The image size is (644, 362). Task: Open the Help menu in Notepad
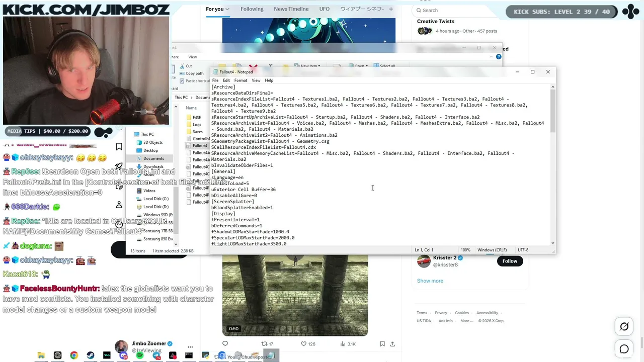point(269,80)
